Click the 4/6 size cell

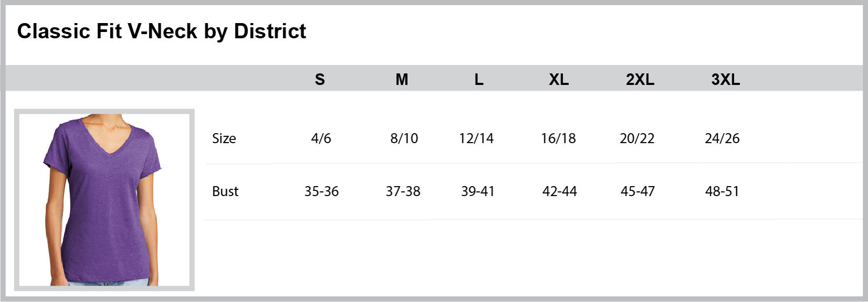(321, 138)
